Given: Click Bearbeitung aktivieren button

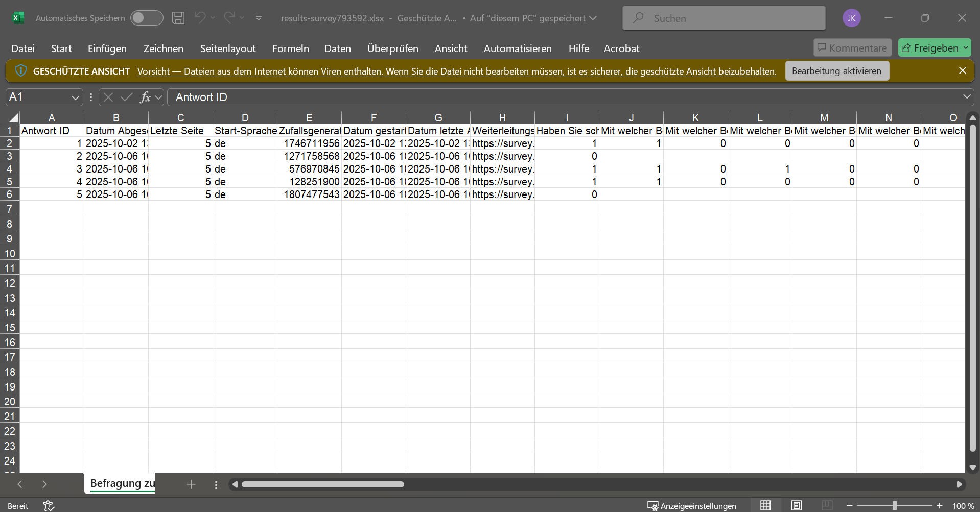Looking at the screenshot, I should point(836,71).
